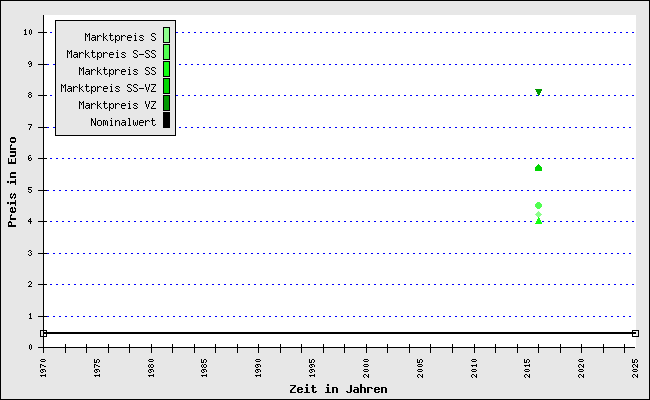The width and height of the screenshot is (650, 400).
Task: Click the "Zeit in Jahren" axis title
Action: [338, 388]
